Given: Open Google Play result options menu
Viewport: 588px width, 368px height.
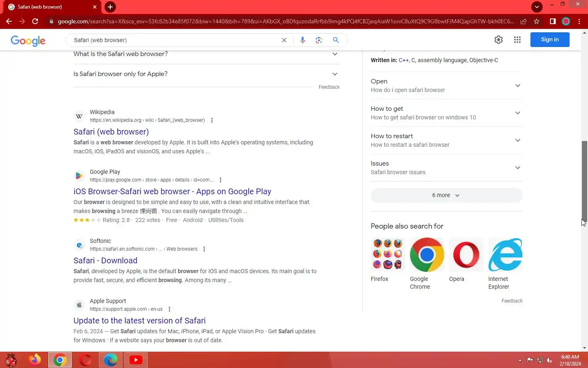Looking at the screenshot, I should [x=220, y=180].
